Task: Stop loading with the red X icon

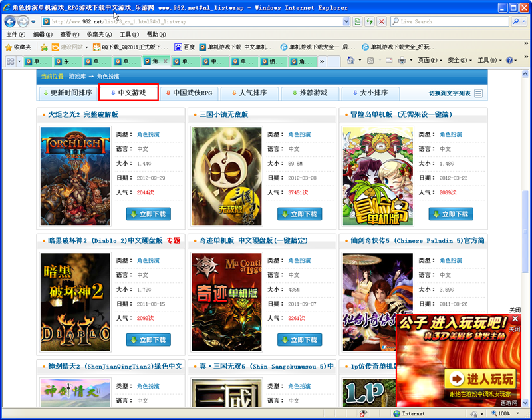Action: [x=382, y=22]
